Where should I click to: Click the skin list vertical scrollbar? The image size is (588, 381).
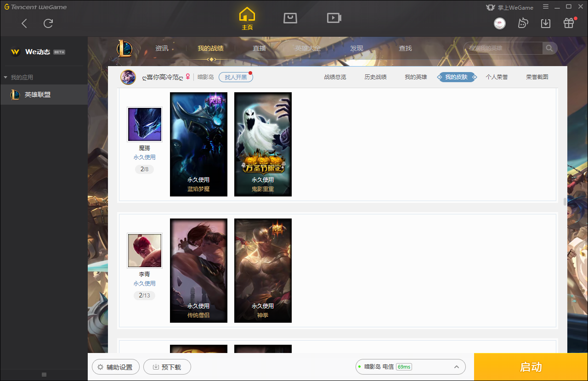564,202
